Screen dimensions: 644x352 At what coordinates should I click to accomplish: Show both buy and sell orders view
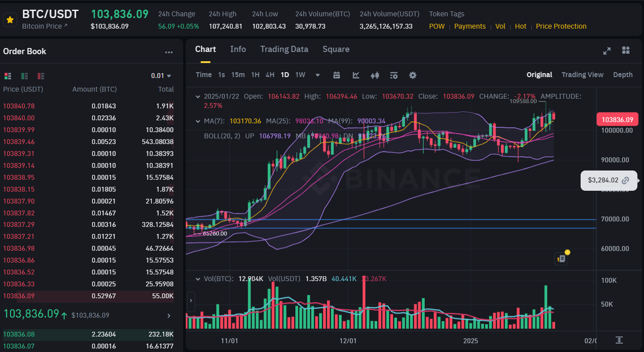[x=8, y=76]
